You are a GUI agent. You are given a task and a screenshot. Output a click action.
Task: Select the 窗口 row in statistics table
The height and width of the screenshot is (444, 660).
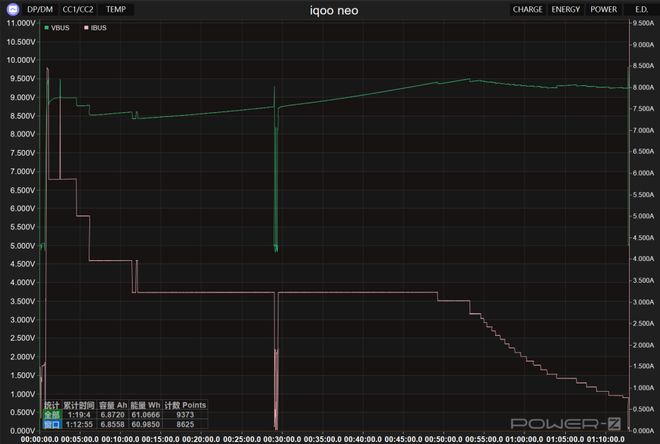[x=52, y=424]
